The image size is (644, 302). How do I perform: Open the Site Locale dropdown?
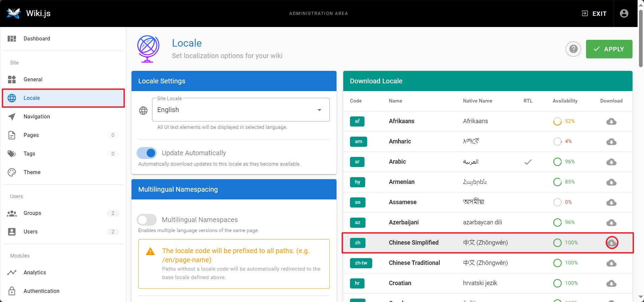point(240,110)
